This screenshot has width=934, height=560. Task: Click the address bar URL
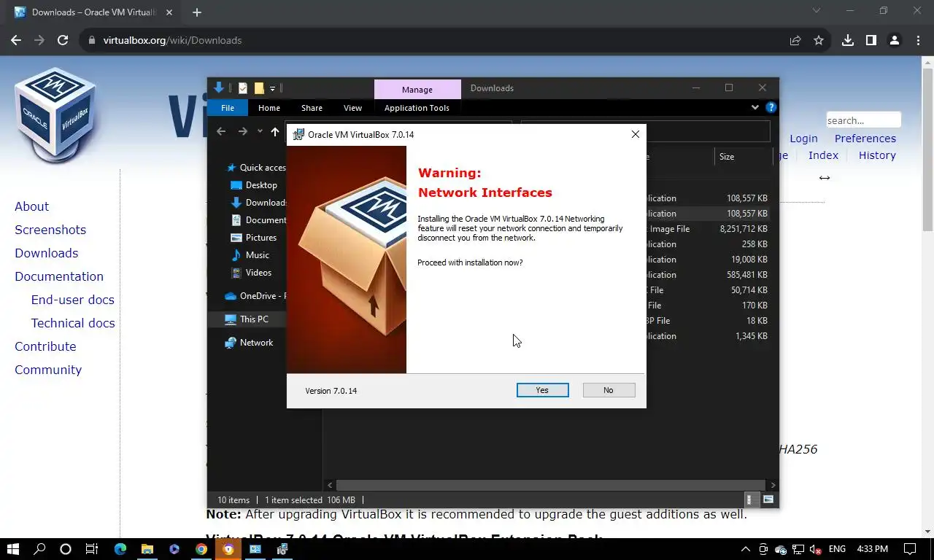coord(172,40)
